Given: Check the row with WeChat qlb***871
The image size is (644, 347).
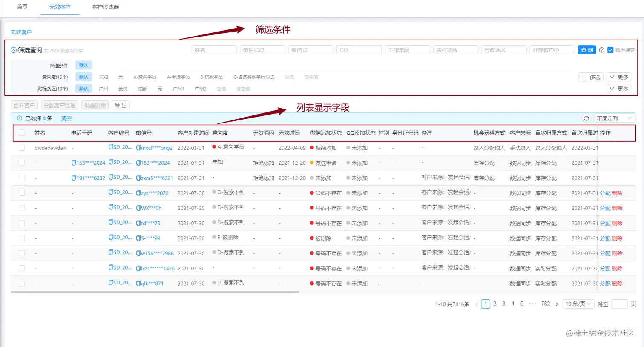Looking at the screenshot, I should point(22,284).
